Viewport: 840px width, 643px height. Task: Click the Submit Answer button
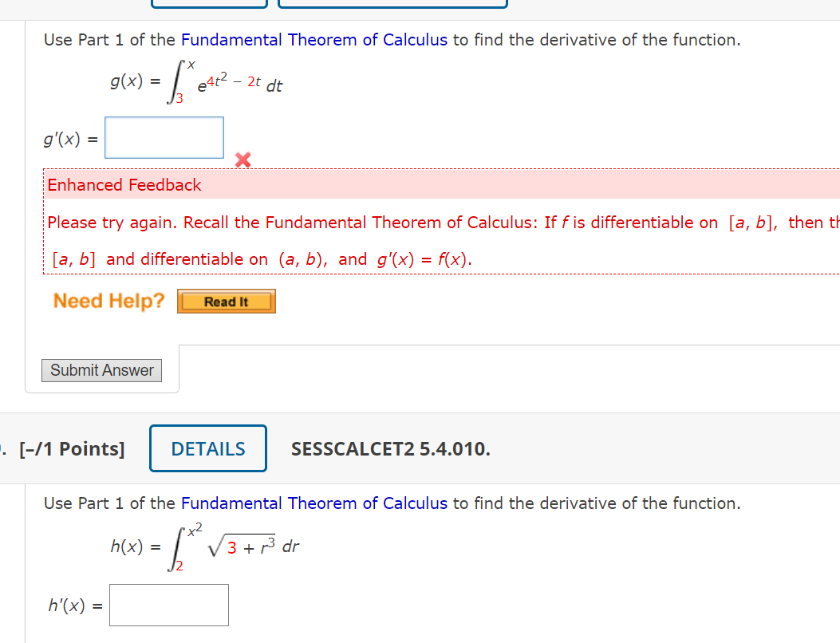click(x=101, y=370)
